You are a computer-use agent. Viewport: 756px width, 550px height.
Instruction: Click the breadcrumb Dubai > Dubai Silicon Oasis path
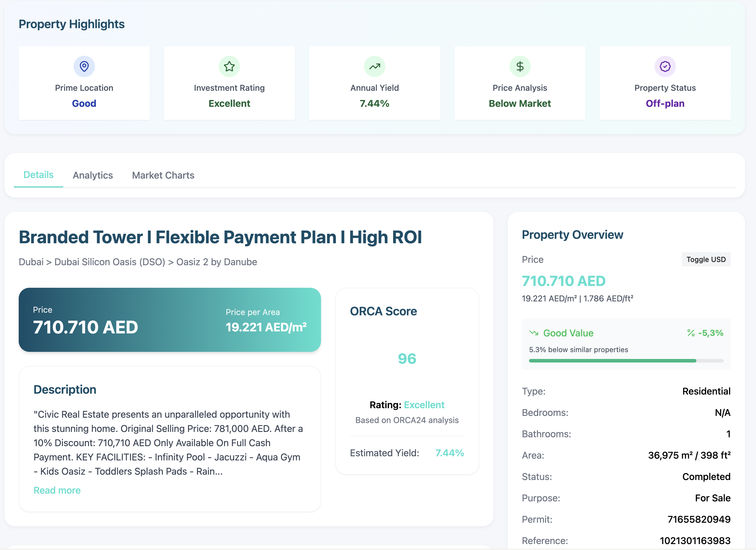tap(138, 262)
